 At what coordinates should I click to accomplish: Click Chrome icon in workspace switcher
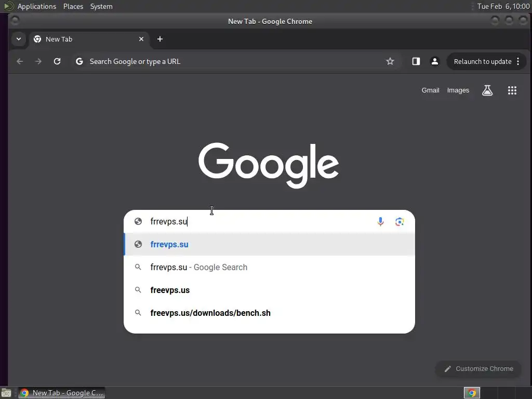pyautogui.click(x=472, y=393)
